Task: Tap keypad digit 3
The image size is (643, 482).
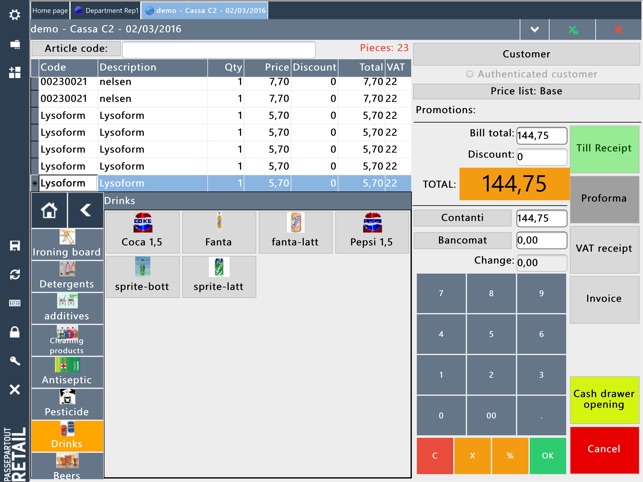Action: point(541,375)
